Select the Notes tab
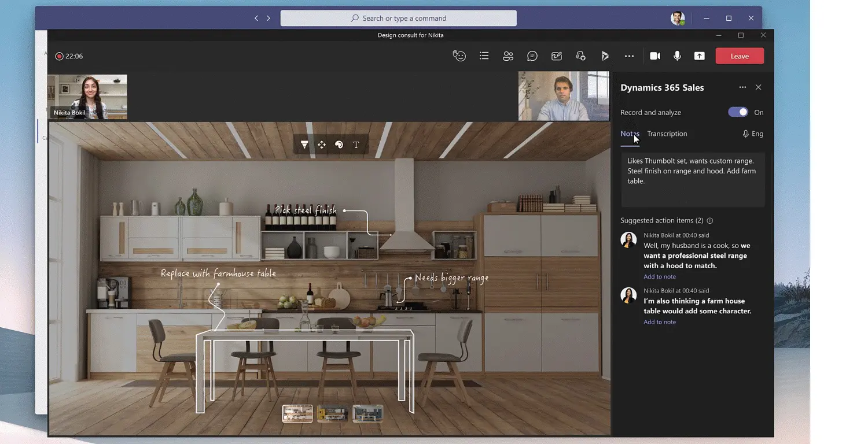This screenshot has width=868, height=444. coord(630,134)
